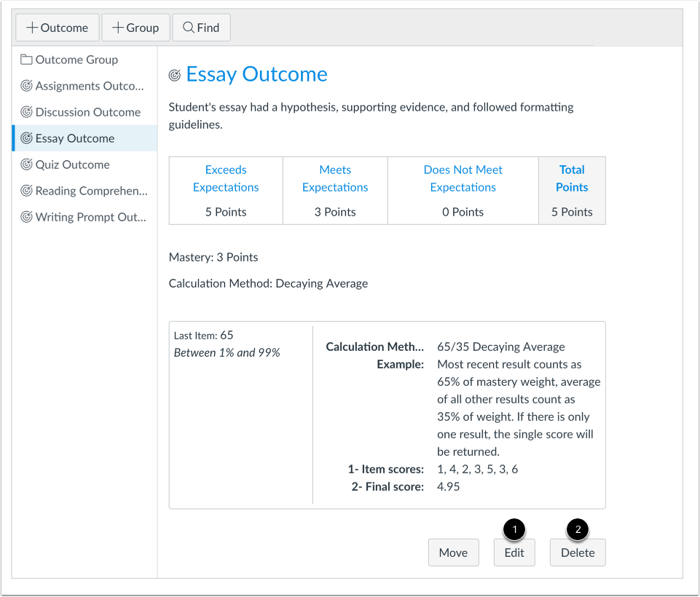Click the Does Not Meet Expectations rating
The width and height of the screenshot is (700, 597).
(463, 178)
